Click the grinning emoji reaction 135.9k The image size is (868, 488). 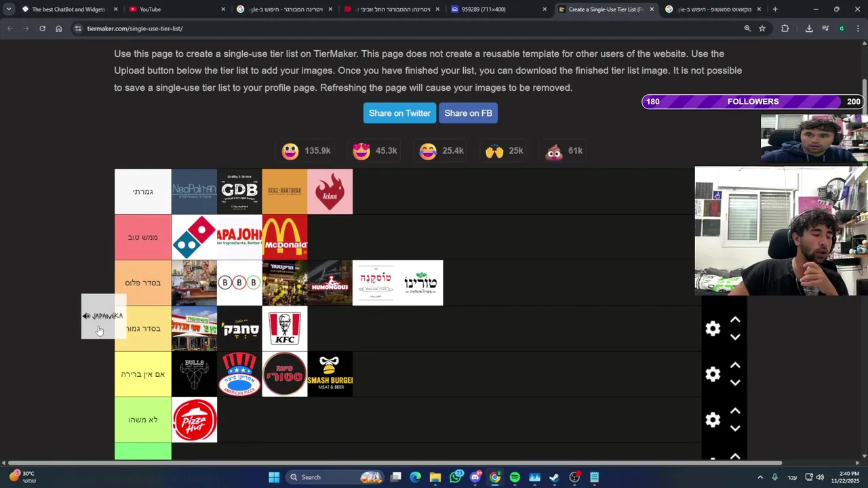[x=306, y=150]
